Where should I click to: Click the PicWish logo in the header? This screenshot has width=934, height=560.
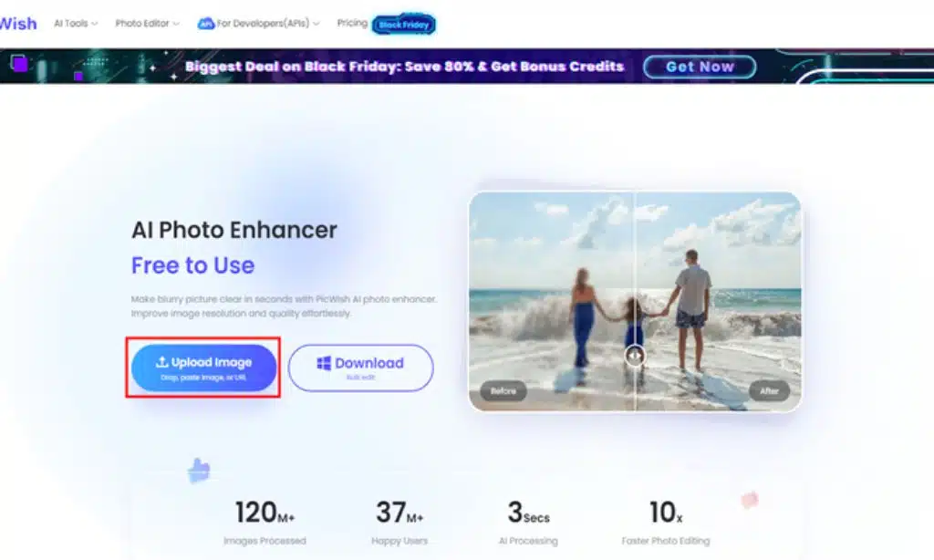tap(17, 24)
